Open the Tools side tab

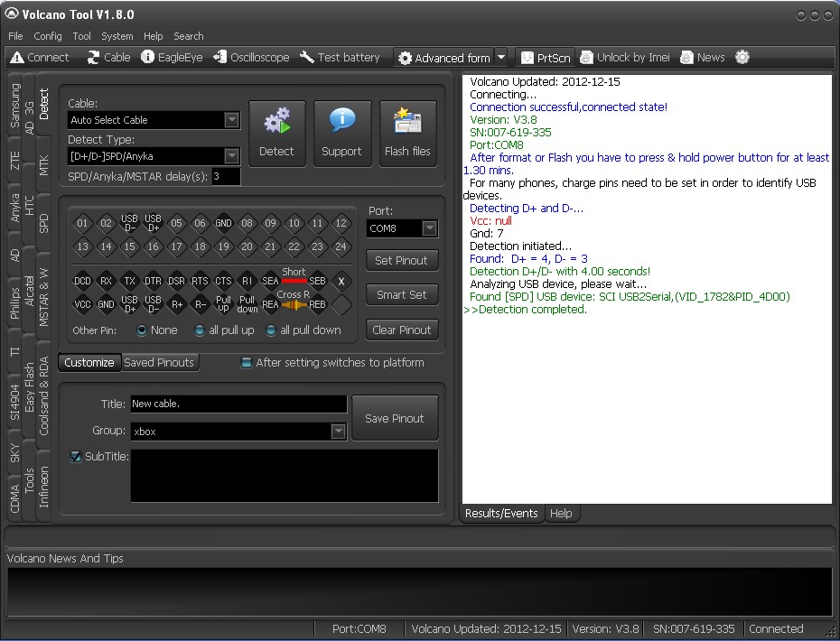30,480
